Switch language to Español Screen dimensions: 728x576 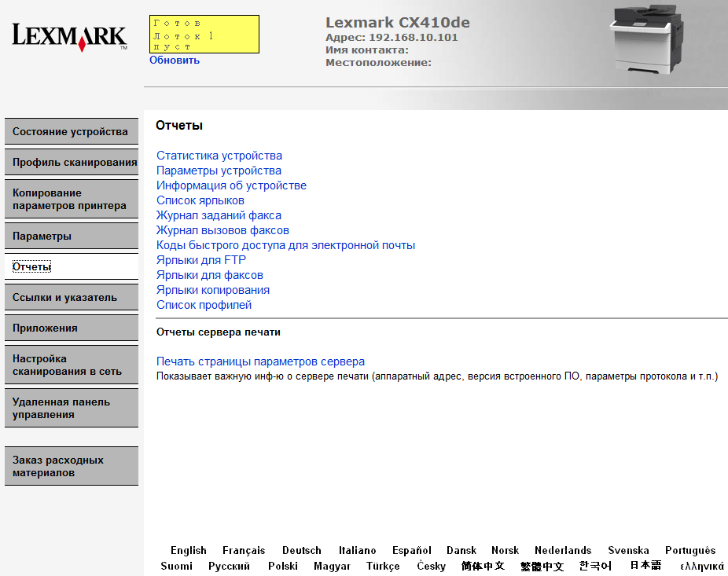412,551
